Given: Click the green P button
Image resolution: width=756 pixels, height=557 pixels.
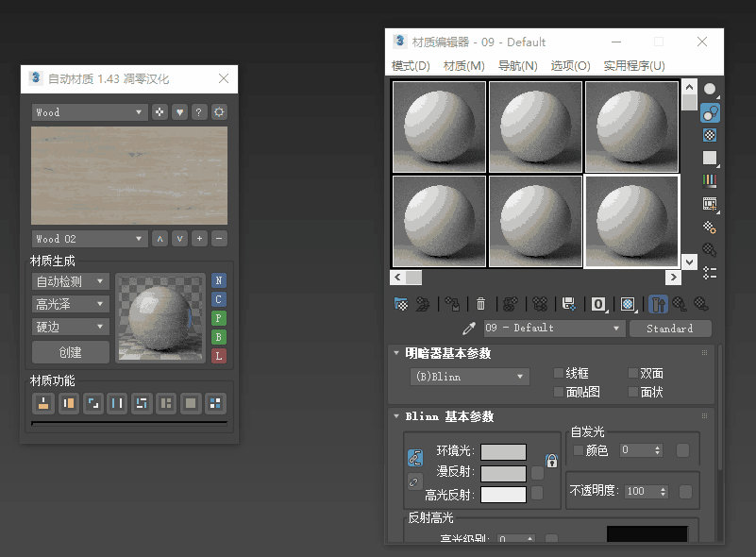Looking at the screenshot, I should (x=218, y=318).
